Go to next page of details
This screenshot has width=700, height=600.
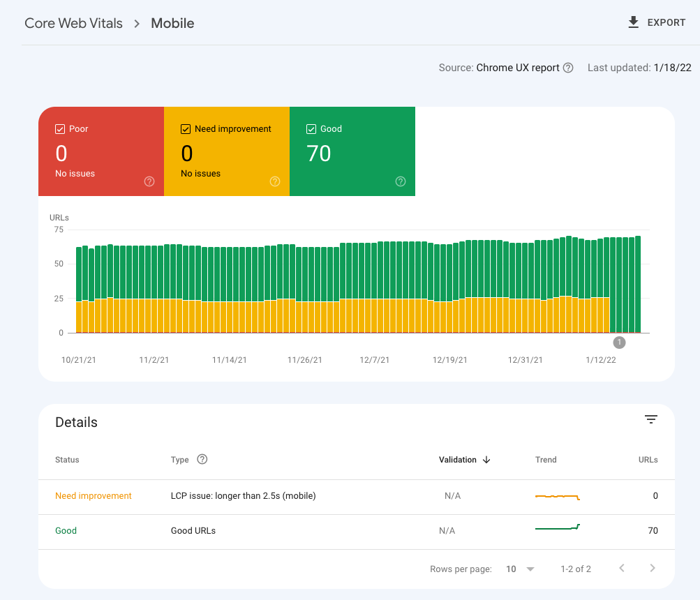pos(653,569)
